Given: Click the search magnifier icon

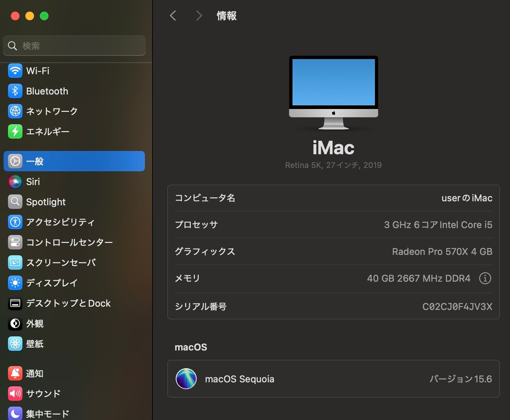Looking at the screenshot, I should [13, 46].
